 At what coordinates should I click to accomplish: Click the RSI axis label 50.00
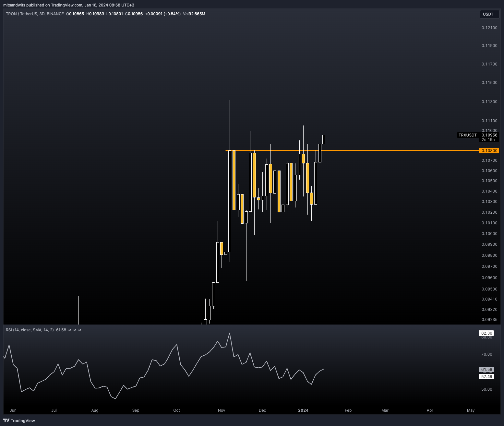tap(487, 389)
